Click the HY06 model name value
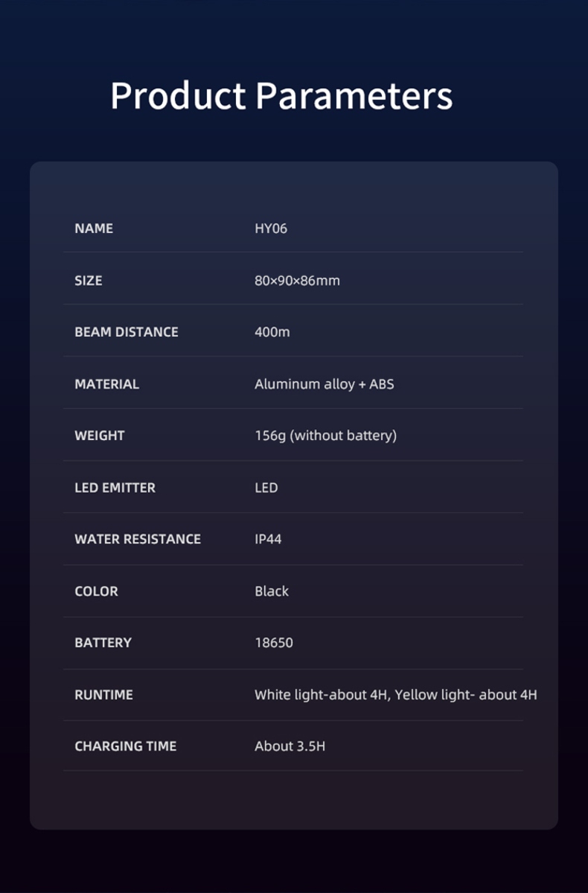 click(271, 229)
